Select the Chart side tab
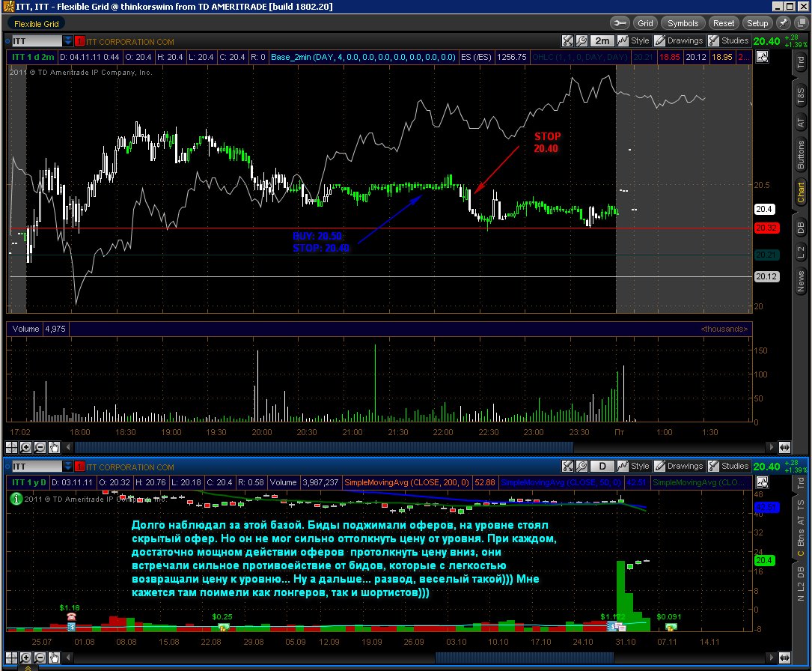Viewport: 812px width, 671px height. (x=801, y=192)
